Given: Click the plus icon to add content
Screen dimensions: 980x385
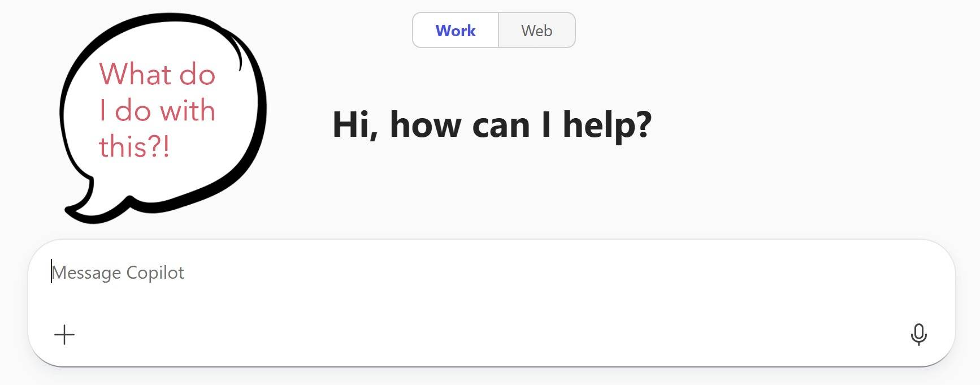Looking at the screenshot, I should pos(64,335).
